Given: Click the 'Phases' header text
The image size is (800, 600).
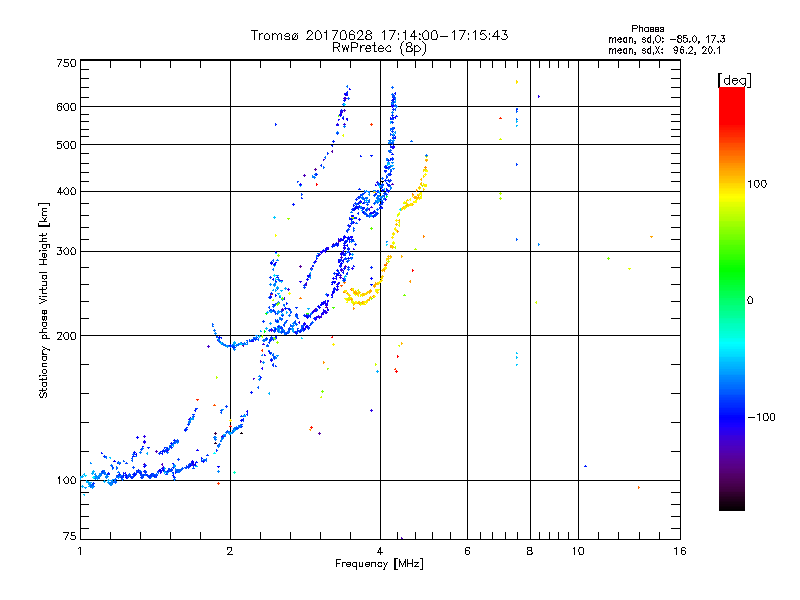Looking at the screenshot, I should click(x=647, y=29).
